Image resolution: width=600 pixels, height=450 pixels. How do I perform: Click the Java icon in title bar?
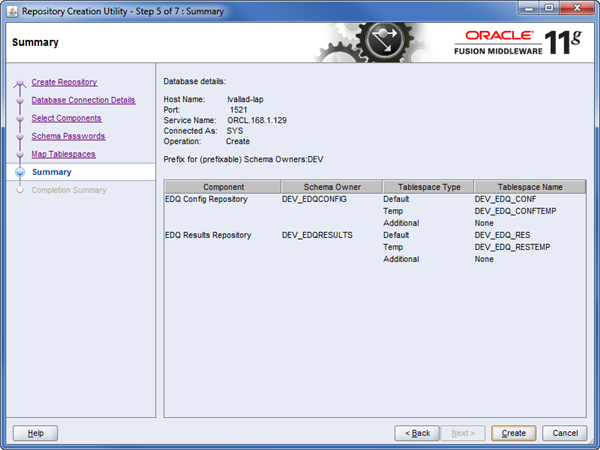(12, 11)
